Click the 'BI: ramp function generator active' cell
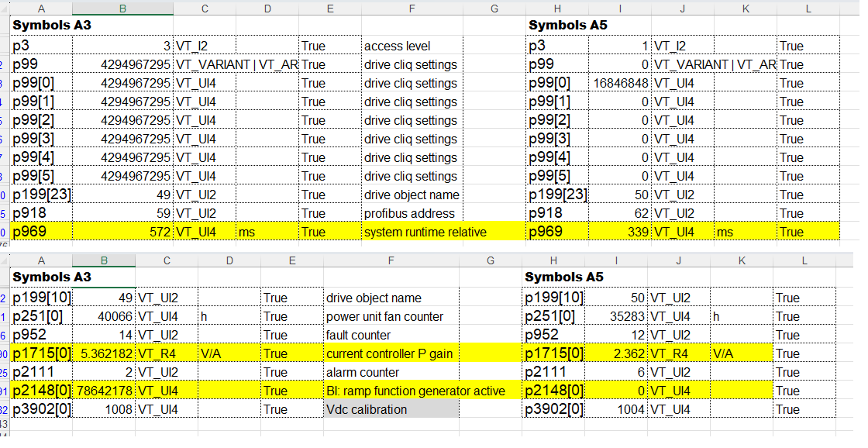The image size is (868, 448). click(415, 391)
